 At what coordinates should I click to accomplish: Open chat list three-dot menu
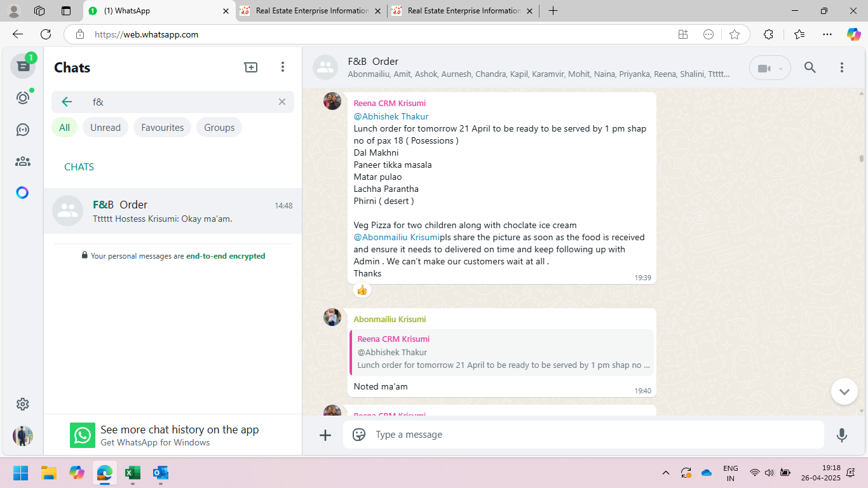(x=283, y=67)
